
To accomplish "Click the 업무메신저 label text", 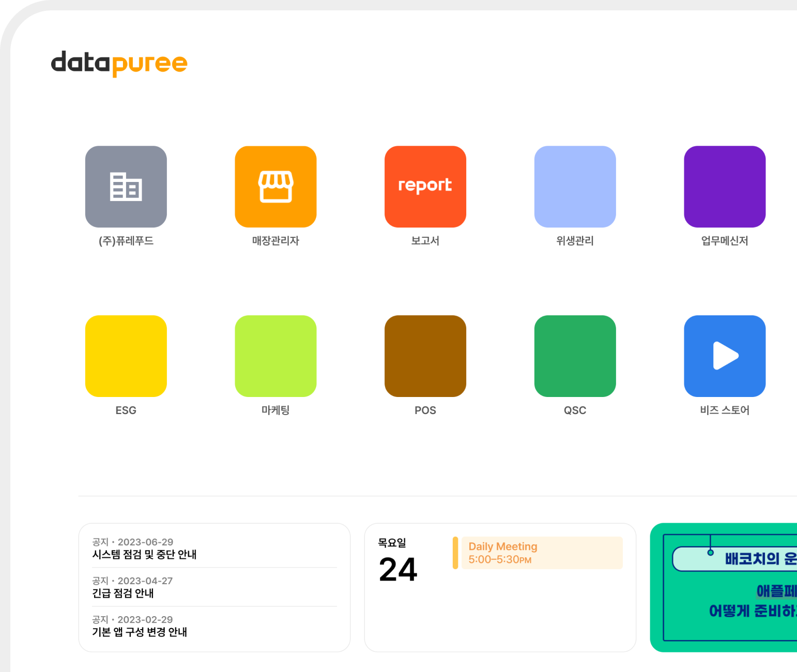I will [x=725, y=241].
